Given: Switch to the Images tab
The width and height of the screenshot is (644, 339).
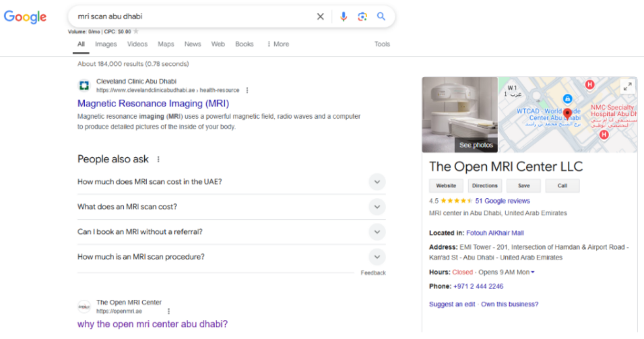Looking at the screenshot, I should tap(106, 44).
